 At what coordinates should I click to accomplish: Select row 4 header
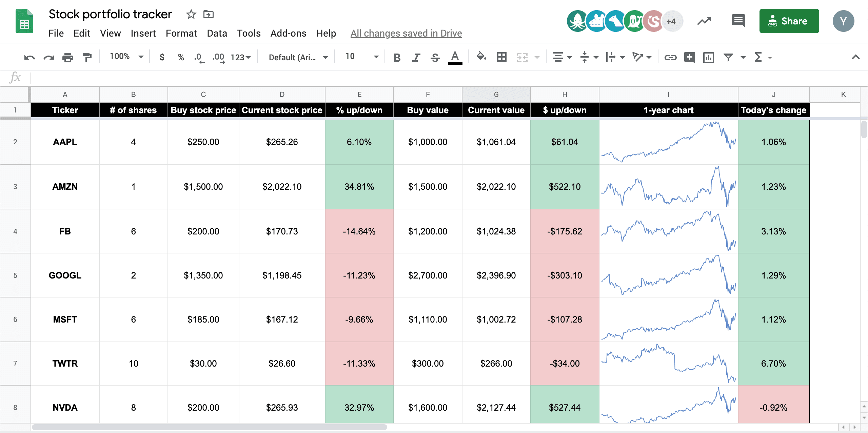(15, 231)
